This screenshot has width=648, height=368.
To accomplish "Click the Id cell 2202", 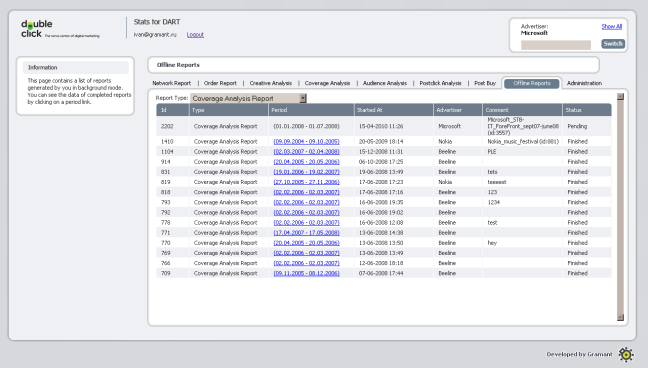I will [167, 126].
